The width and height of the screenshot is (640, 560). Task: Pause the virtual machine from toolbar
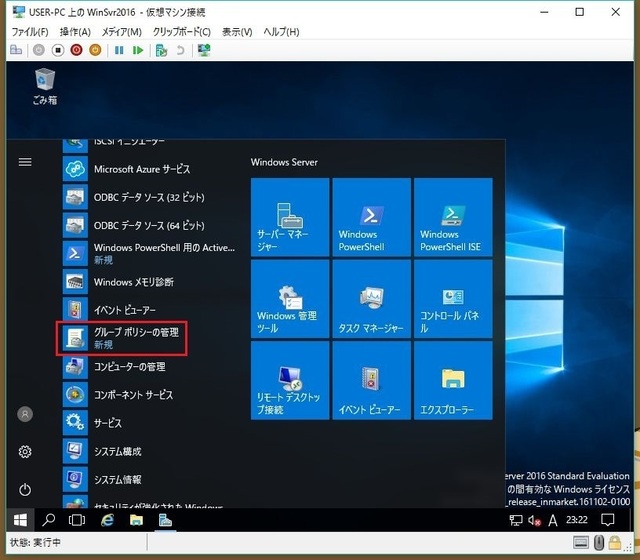[119, 49]
